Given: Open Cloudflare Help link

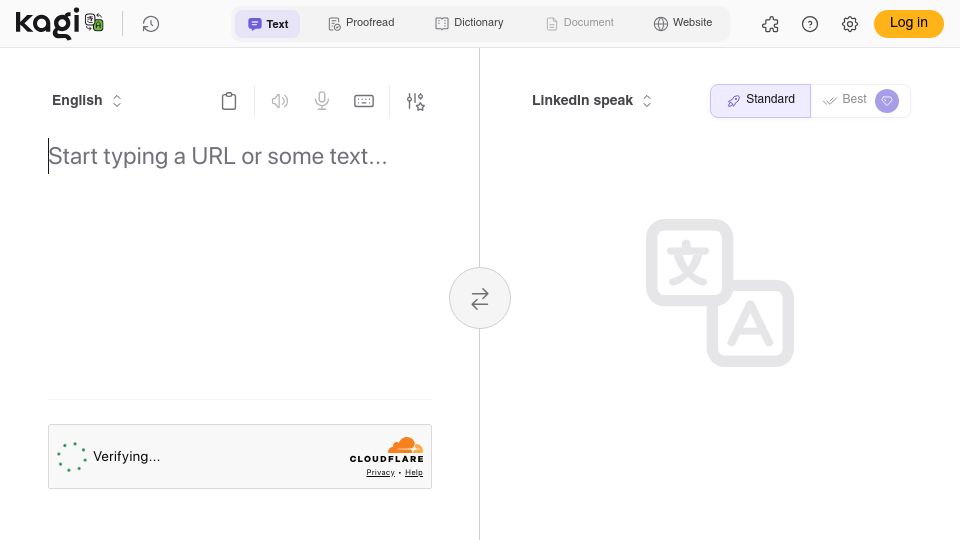Looking at the screenshot, I should (x=414, y=473).
